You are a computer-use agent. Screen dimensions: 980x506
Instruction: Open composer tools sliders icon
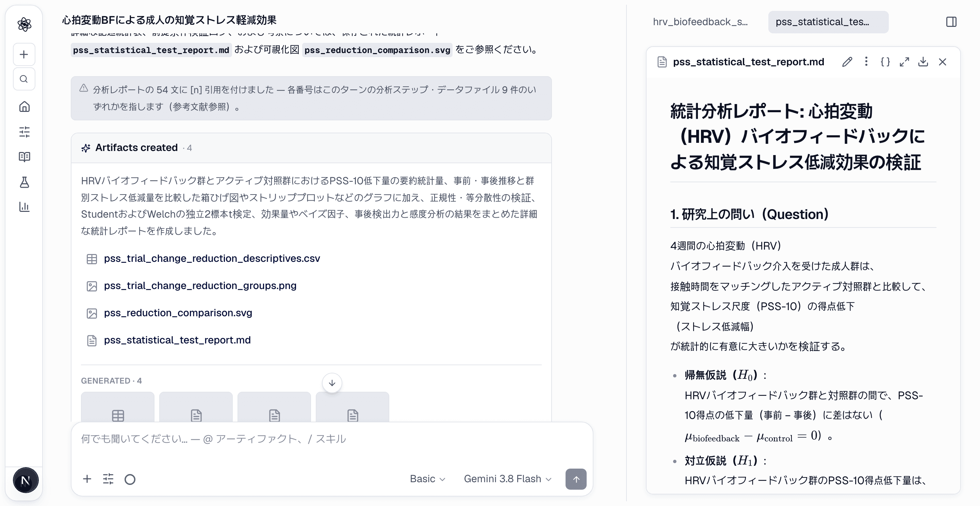tap(109, 479)
